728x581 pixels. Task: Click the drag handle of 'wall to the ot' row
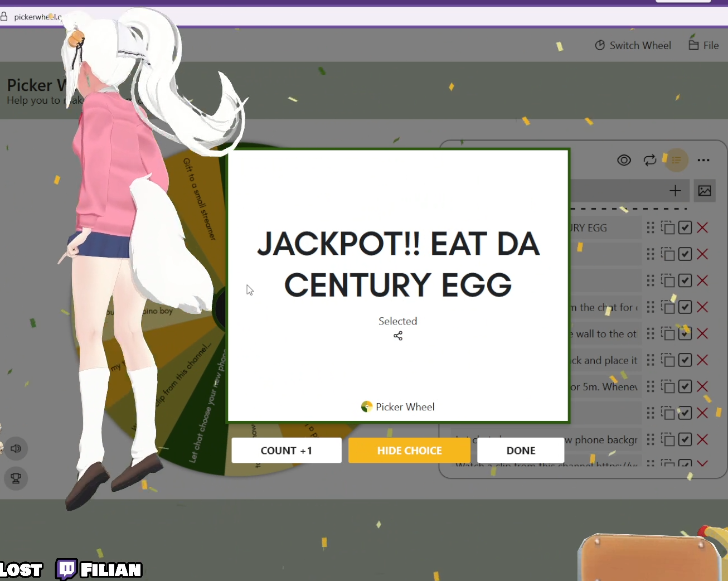[x=651, y=333]
